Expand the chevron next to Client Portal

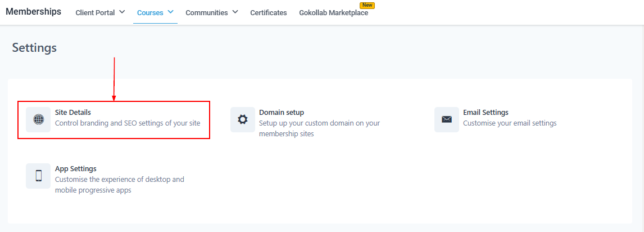(x=122, y=12)
